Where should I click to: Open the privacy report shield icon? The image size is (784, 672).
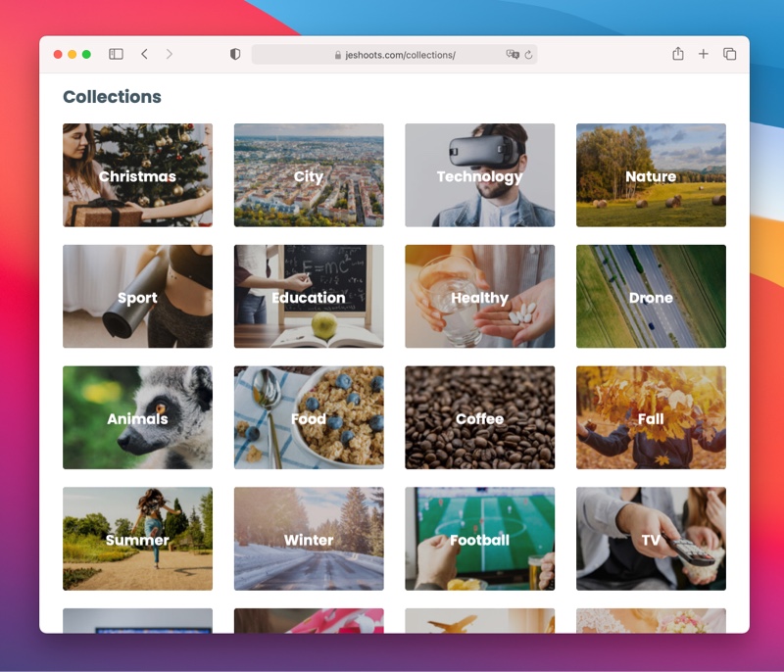(x=235, y=54)
